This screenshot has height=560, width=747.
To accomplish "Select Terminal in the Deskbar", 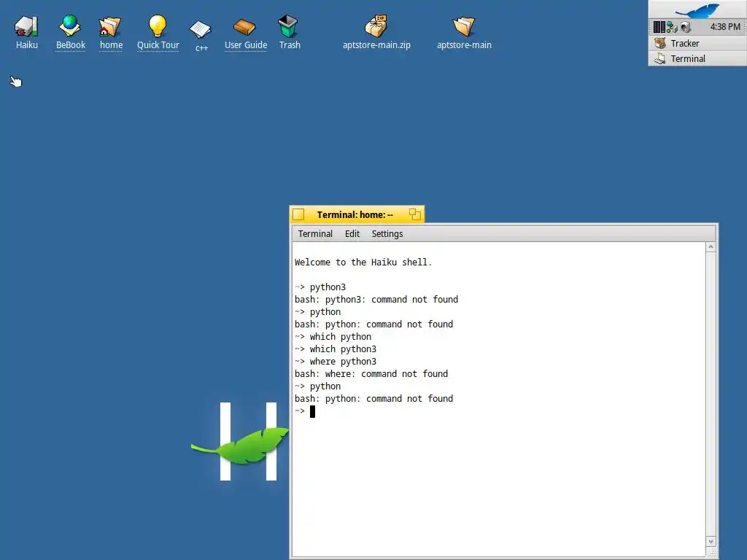I will [x=697, y=58].
